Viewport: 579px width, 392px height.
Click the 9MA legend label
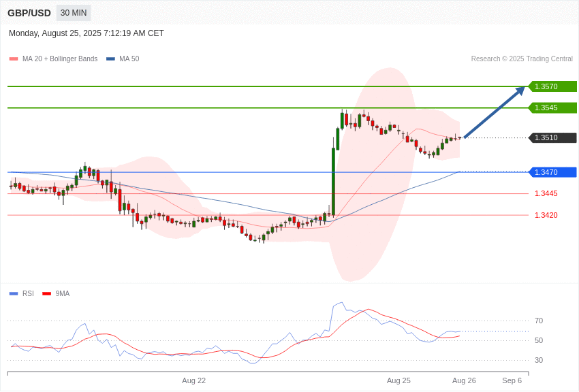point(63,294)
